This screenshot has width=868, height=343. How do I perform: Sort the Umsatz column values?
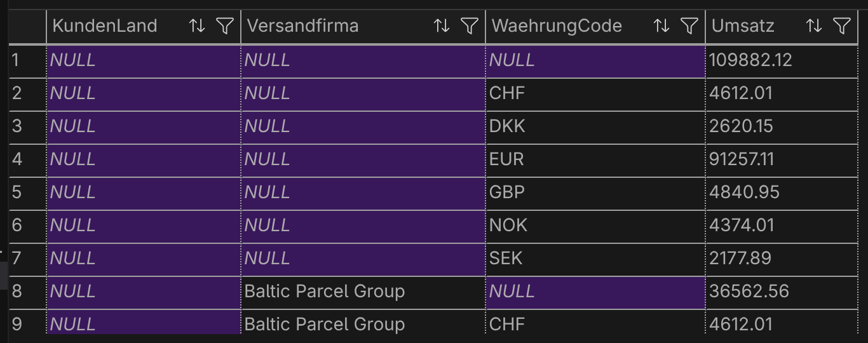(814, 26)
